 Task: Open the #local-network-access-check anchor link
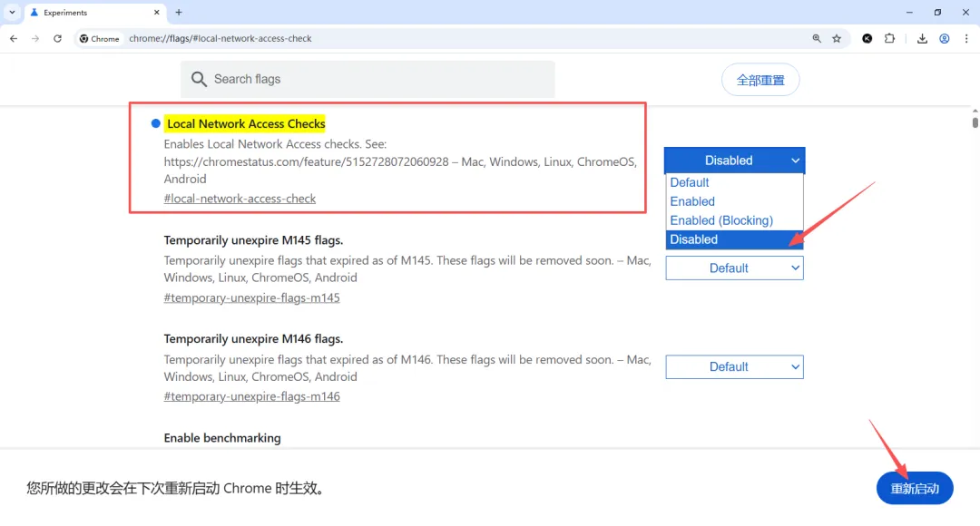tap(240, 199)
